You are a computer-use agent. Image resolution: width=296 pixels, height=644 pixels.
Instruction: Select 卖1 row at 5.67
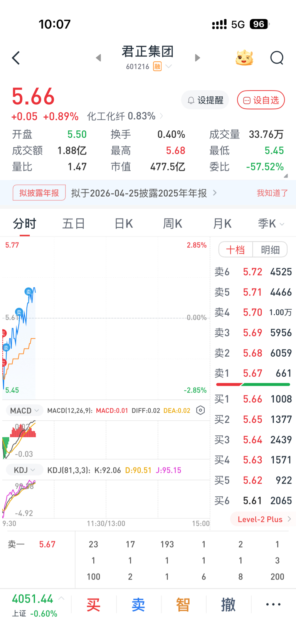[253, 373]
